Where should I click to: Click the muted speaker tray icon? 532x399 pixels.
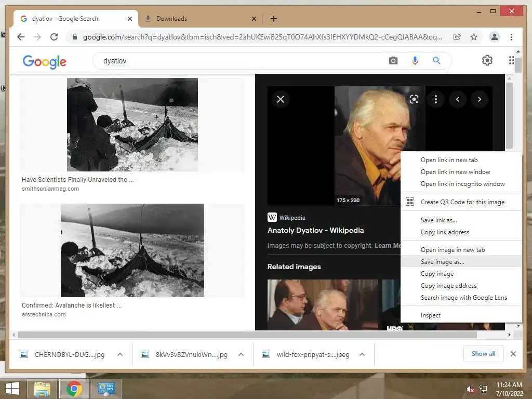click(471, 389)
